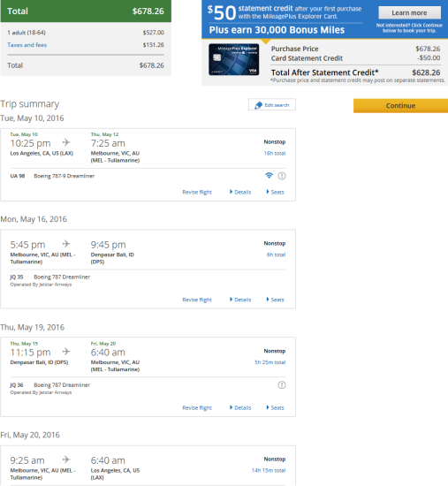Expand Seats for JQ 35 flight
The image size is (448, 486).
(x=275, y=300)
